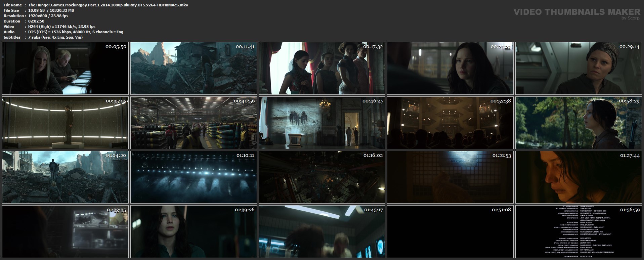Viewport: 644px width, 260px height.
Task: Choose the thumbnail stamped 00:58:29
Action: coord(578,123)
